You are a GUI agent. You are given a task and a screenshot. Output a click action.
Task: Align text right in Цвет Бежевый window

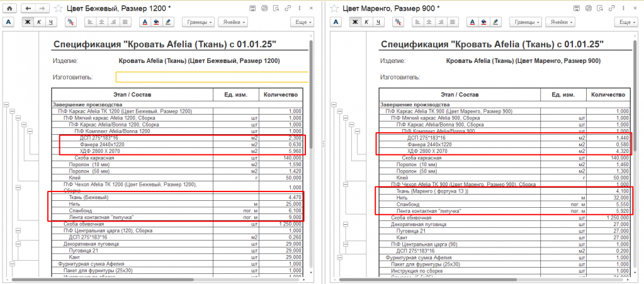pyautogui.click(x=113, y=22)
